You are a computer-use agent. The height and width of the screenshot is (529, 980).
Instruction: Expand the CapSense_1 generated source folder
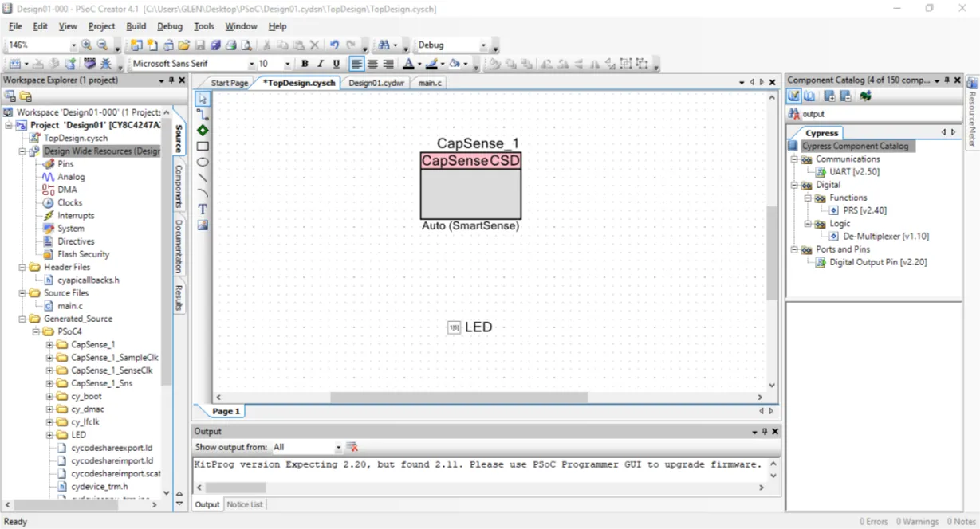pyautogui.click(x=49, y=345)
